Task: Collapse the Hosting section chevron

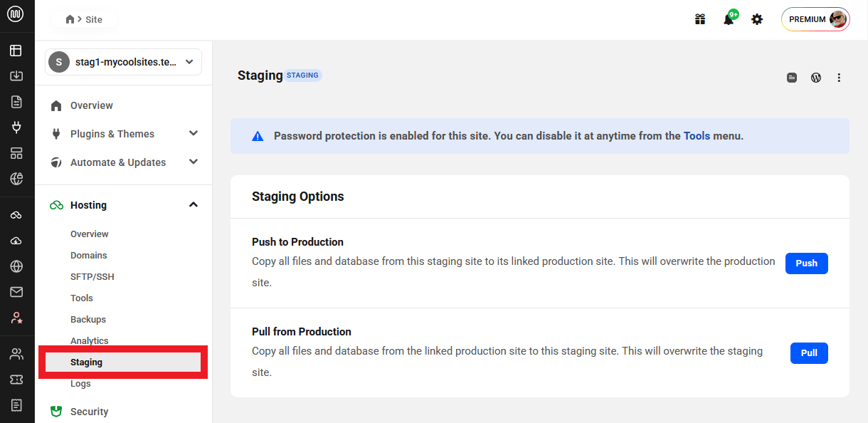Action: pos(193,205)
